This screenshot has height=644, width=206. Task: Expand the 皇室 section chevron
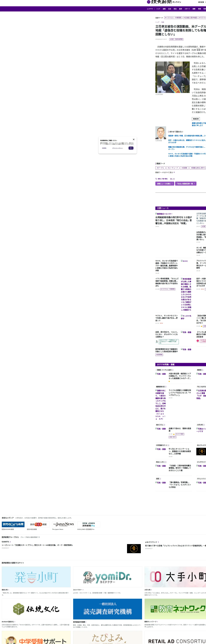click(160, 479)
